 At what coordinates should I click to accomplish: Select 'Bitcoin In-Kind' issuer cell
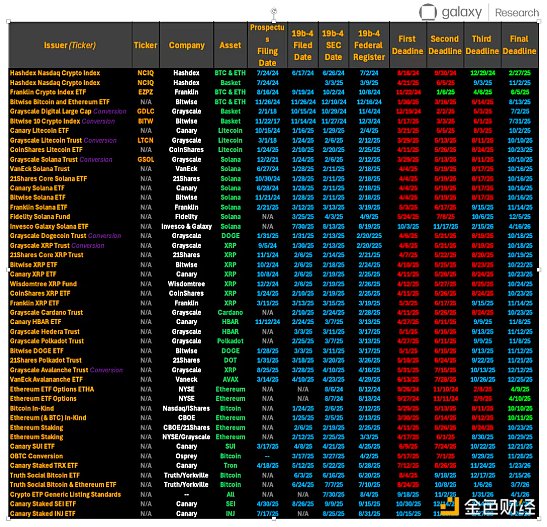pos(32,408)
